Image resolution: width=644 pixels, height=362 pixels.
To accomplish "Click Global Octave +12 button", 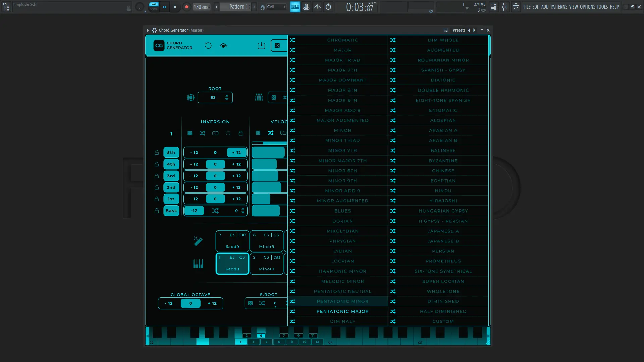I will point(212,303).
